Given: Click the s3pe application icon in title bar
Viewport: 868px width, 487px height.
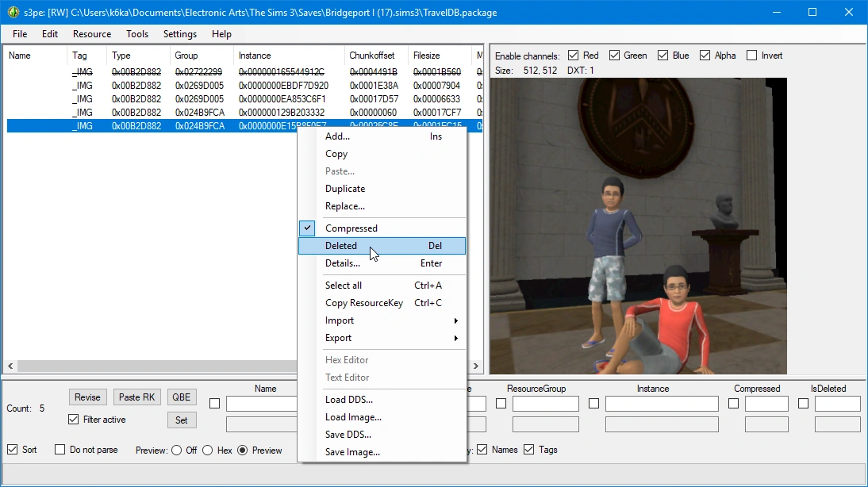Looking at the screenshot, I should point(13,12).
